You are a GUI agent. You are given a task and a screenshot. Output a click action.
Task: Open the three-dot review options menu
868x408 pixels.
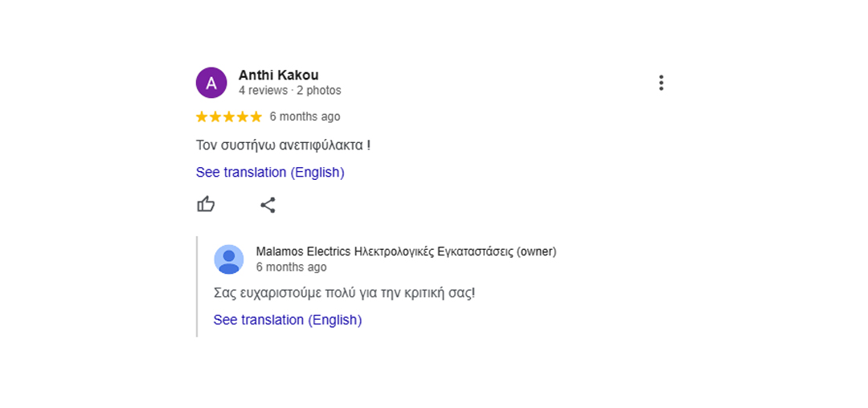[x=661, y=83]
